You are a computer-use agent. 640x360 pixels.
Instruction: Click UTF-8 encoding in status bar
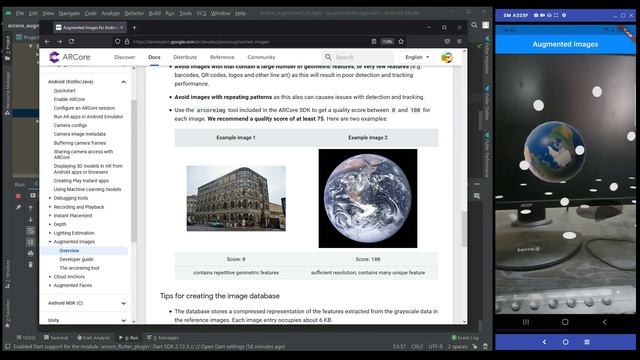[436, 347]
